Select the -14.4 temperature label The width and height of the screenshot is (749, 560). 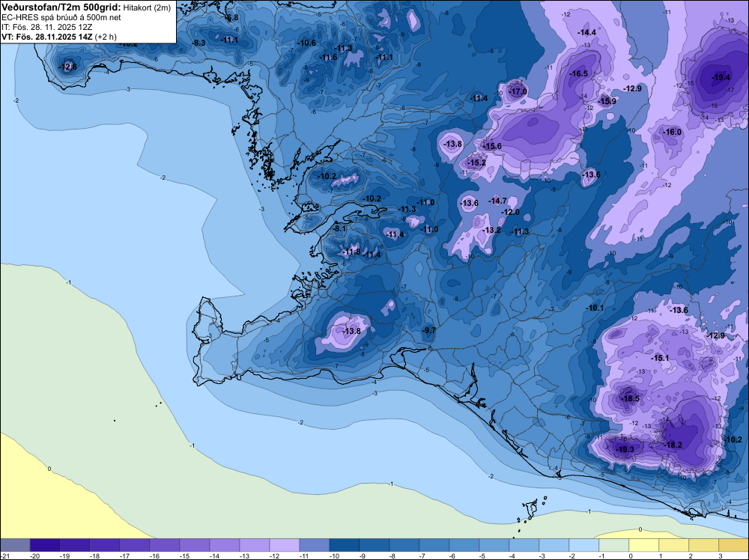point(587,32)
